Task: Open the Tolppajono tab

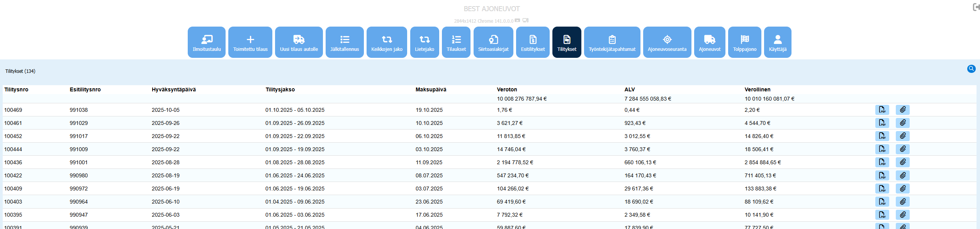Action: 744,42
